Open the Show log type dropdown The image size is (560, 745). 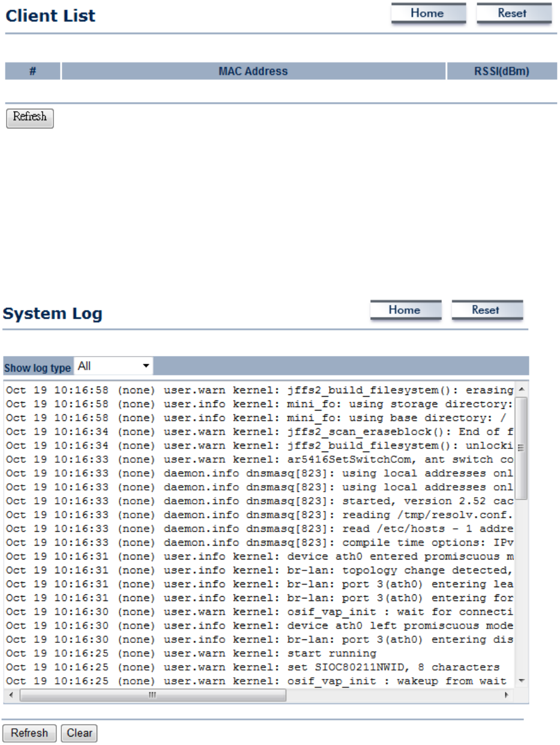113,366
